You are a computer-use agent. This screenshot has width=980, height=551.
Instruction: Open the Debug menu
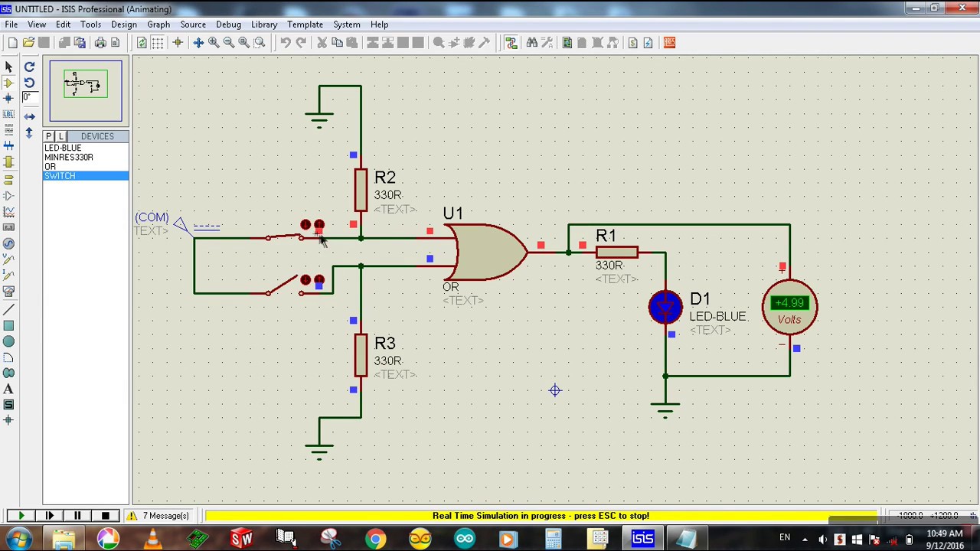click(228, 24)
